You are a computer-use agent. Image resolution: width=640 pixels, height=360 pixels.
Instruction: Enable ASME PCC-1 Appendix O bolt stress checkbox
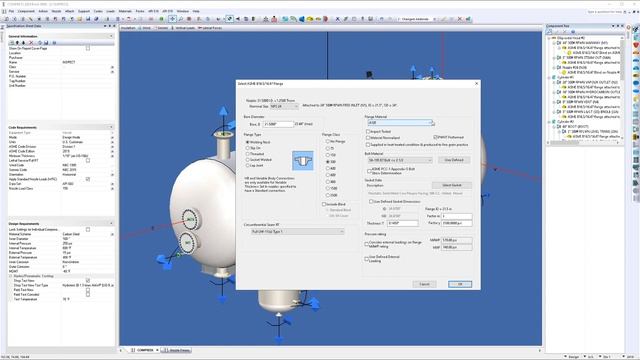click(x=369, y=171)
